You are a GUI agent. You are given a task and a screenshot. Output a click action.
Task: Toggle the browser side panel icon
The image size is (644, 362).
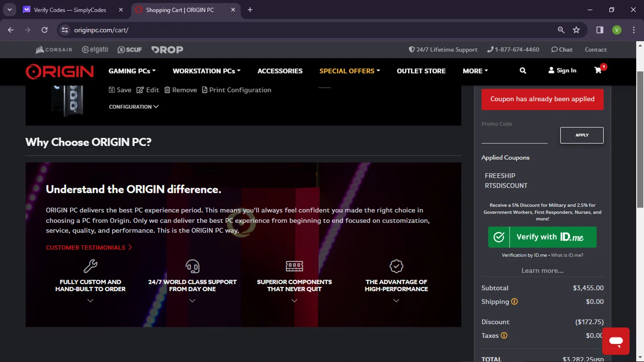coord(600,30)
